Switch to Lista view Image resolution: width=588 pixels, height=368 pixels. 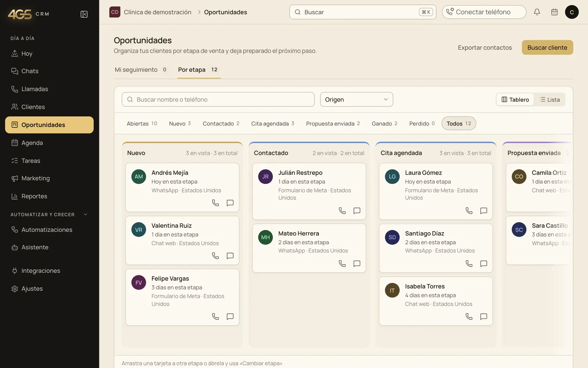[x=550, y=100]
